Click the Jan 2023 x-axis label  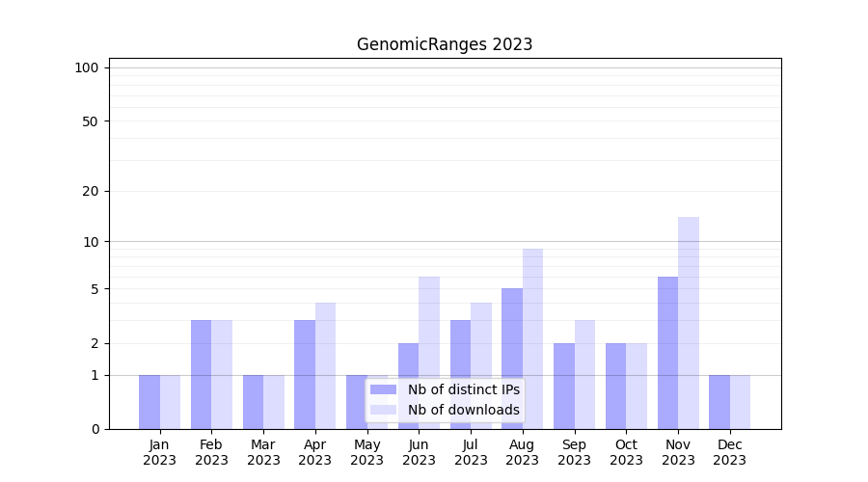click(x=159, y=452)
